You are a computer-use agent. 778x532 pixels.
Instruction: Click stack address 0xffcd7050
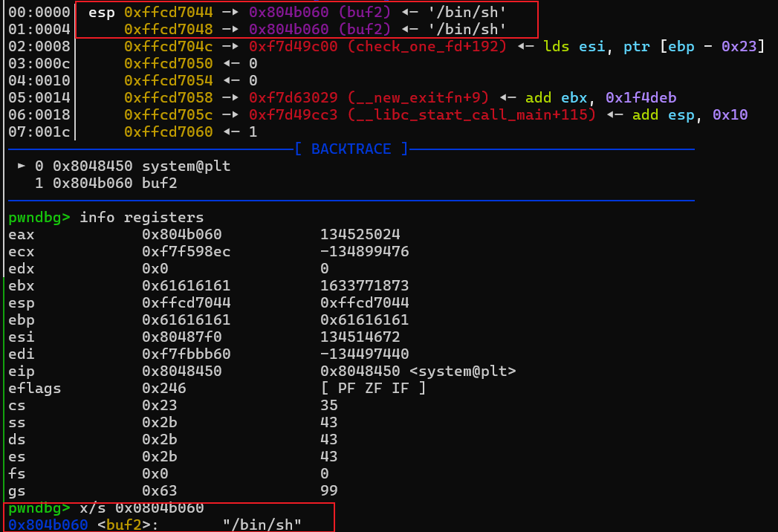[x=168, y=63]
